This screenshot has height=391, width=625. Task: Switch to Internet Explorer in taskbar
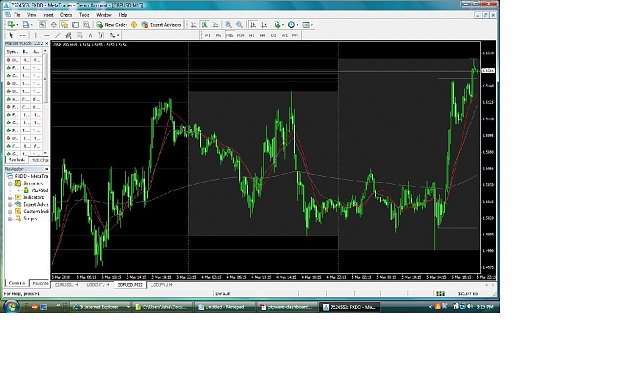pos(100,307)
